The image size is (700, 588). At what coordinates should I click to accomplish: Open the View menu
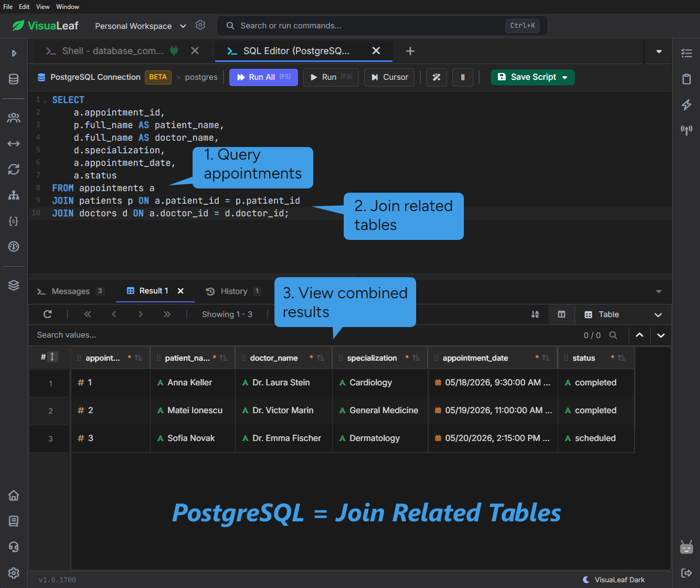(x=43, y=7)
